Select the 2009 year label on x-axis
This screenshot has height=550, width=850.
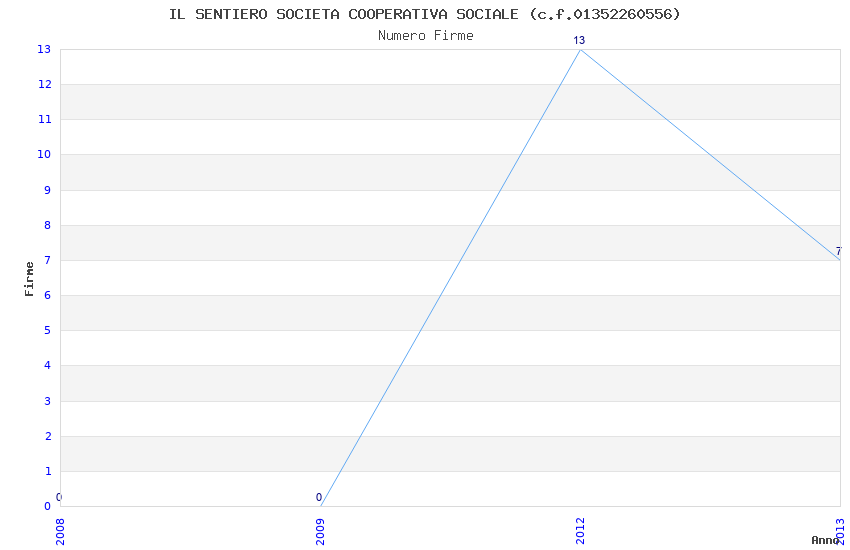(320, 532)
